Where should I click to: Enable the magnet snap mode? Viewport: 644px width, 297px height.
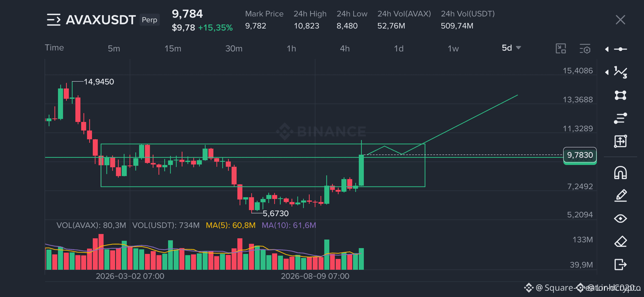click(621, 173)
